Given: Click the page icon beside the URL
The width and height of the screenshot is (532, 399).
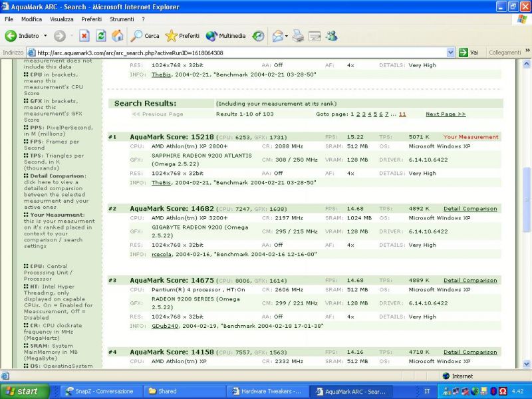Looking at the screenshot, I should pyautogui.click(x=31, y=53).
